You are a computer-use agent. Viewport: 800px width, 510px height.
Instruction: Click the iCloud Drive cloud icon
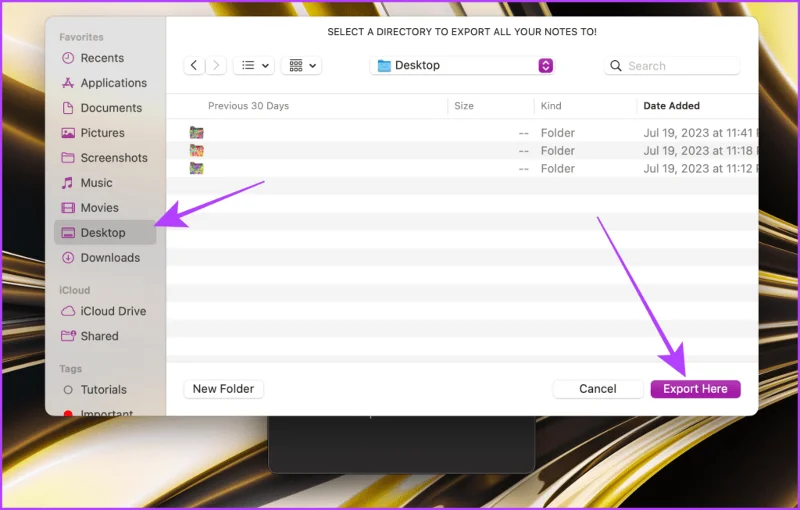point(68,312)
